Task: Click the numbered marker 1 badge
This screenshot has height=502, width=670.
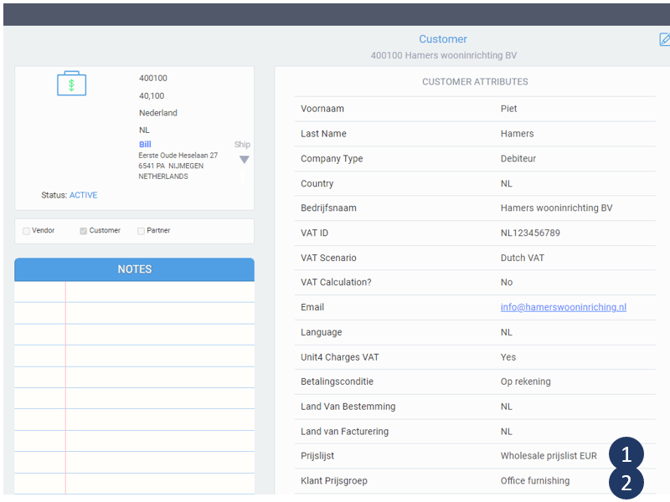Action: click(626, 454)
